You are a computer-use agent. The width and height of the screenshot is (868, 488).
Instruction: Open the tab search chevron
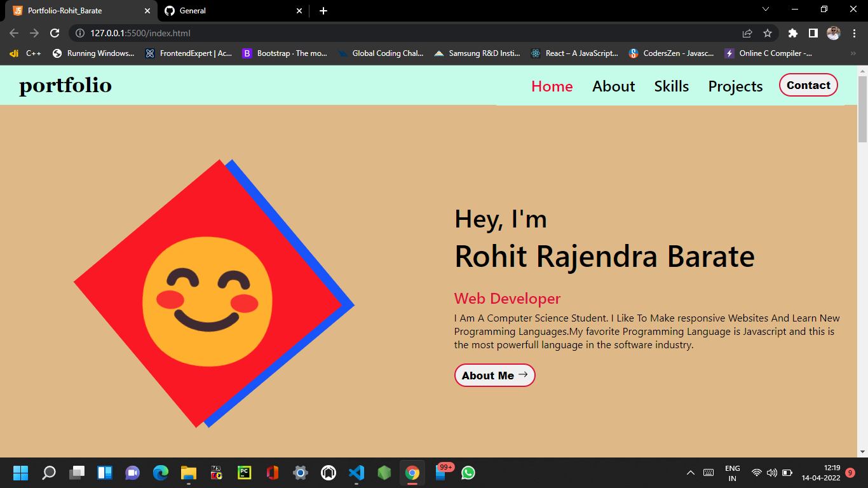[x=766, y=9]
